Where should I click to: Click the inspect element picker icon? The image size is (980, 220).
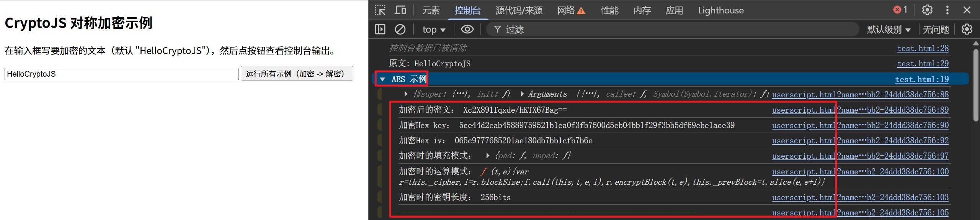[380, 10]
